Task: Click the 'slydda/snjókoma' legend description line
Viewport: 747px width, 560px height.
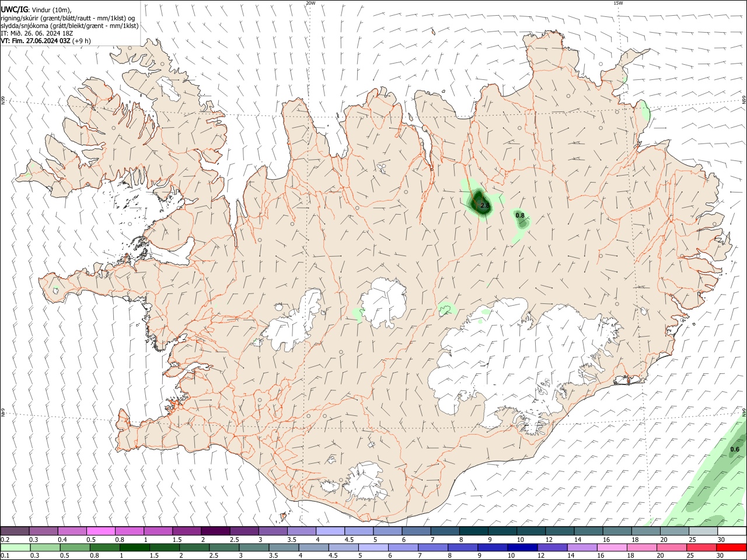Action: [69, 26]
